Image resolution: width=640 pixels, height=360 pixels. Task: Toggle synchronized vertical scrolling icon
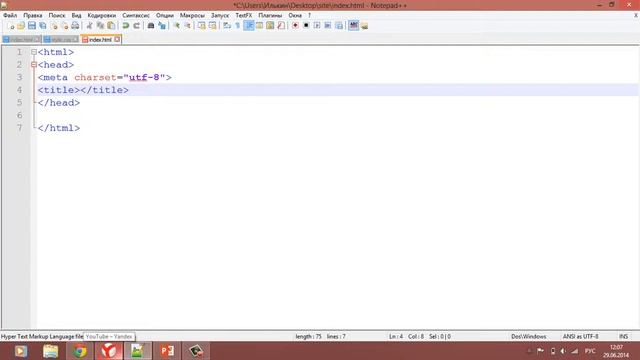pyautogui.click(x=202, y=26)
